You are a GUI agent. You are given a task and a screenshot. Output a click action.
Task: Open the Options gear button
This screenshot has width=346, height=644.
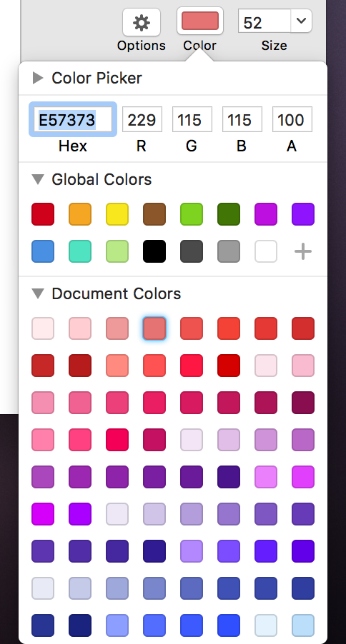click(141, 22)
